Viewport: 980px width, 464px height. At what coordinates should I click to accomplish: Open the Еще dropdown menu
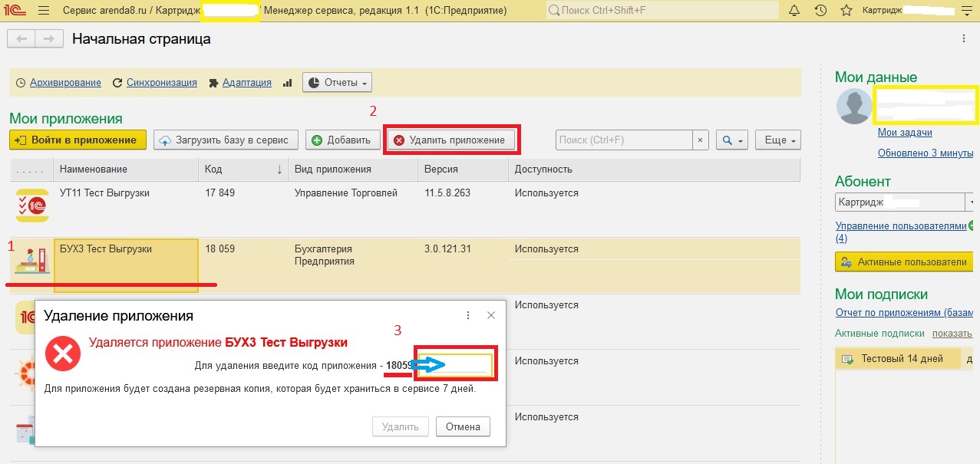click(x=778, y=140)
